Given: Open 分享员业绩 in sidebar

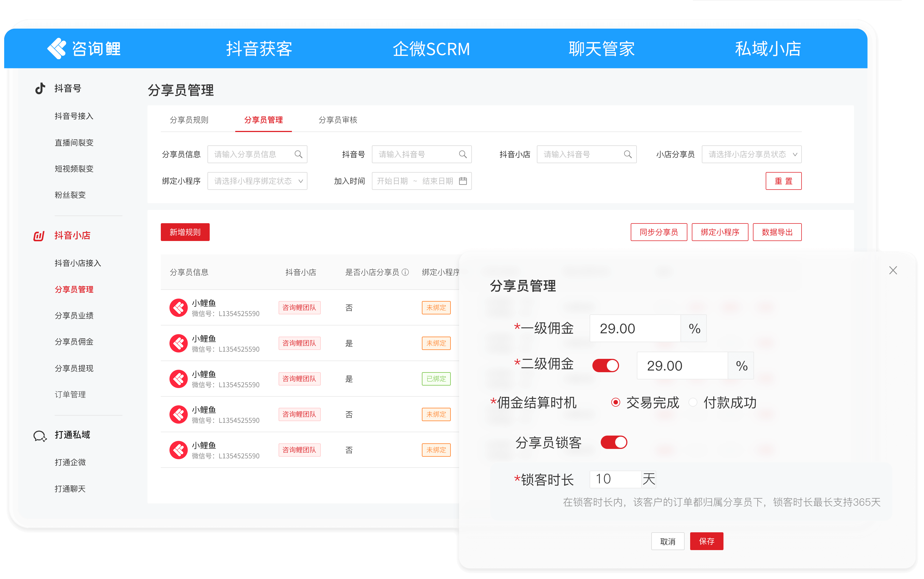Looking at the screenshot, I should (x=74, y=315).
